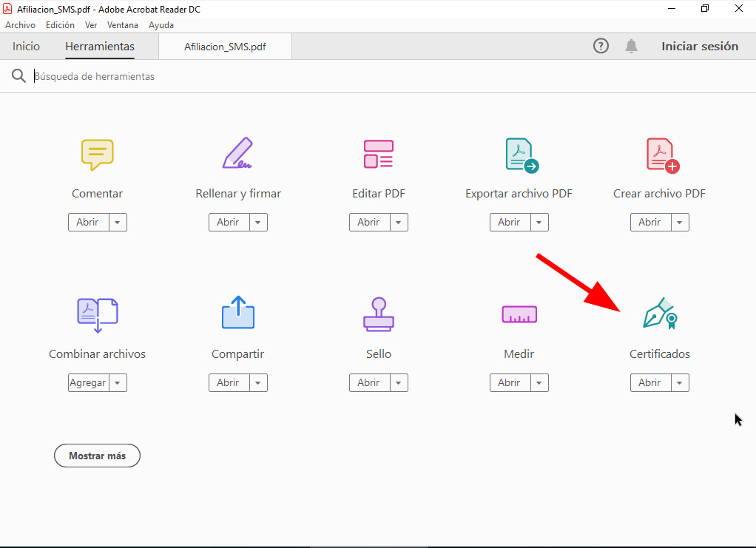
Task: Click Abrir under Crear archivo PDF
Action: [651, 222]
